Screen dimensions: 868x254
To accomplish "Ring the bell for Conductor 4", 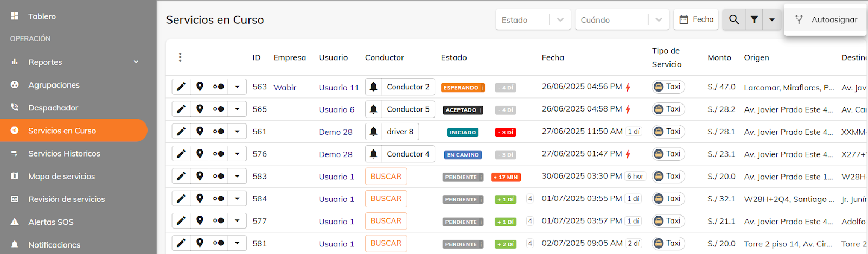I will pos(373,154).
